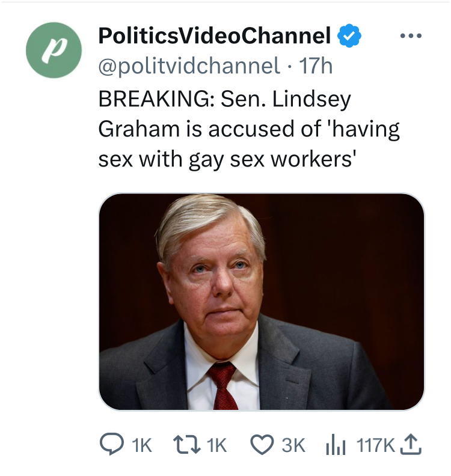The width and height of the screenshot is (451, 476).
Task: Open the three-dot more options menu
Action: 411,36
